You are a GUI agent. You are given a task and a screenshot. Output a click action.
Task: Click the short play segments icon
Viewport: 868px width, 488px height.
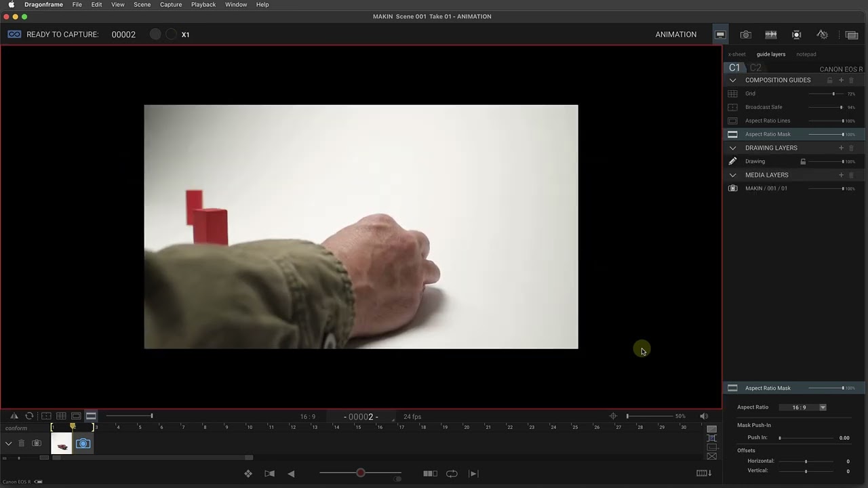point(430,474)
